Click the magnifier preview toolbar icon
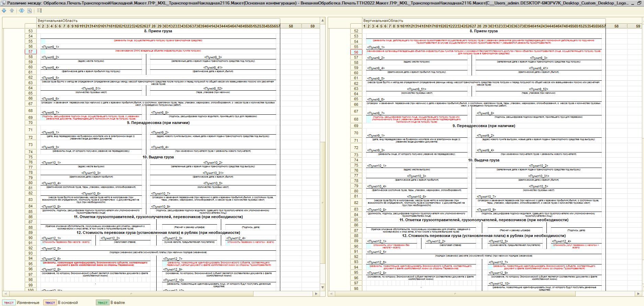This screenshot has height=306, width=644. pos(30,11)
